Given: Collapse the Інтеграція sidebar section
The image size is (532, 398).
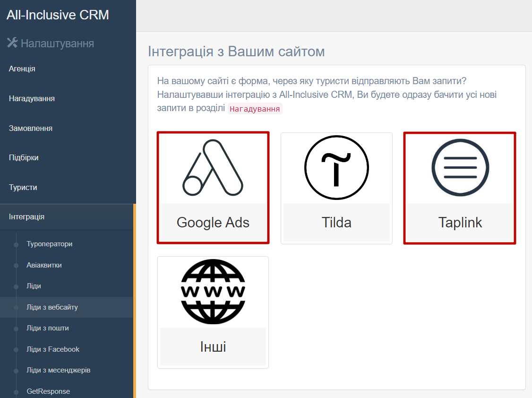Looking at the screenshot, I should [67, 217].
